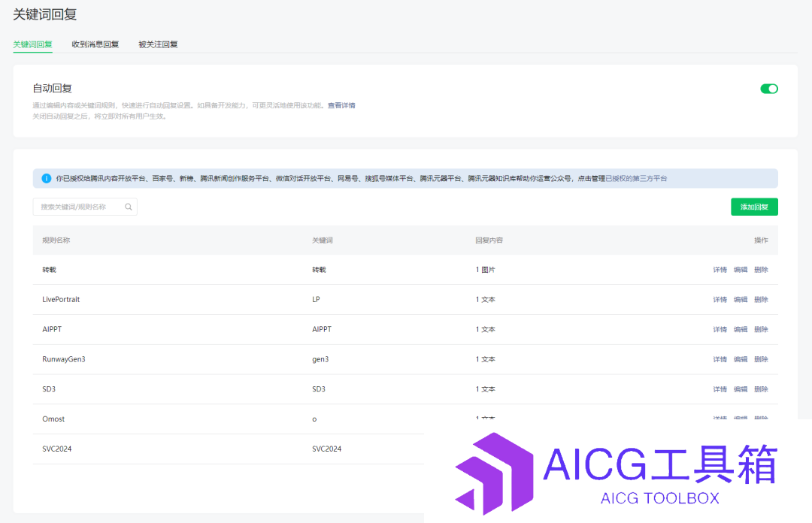Focus the 搜索关键词/规则名称 search field
This screenshot has height=523, width=812.
pos(85,207)
